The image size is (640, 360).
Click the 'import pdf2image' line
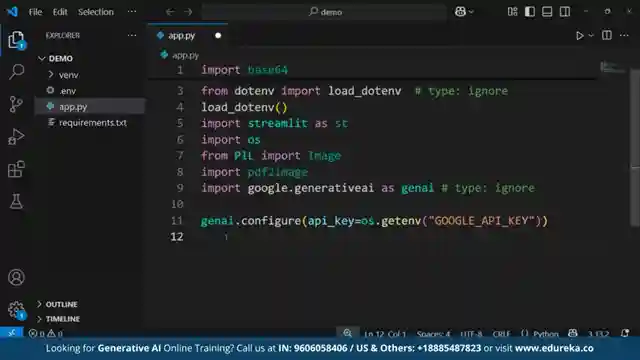(254, 172)
